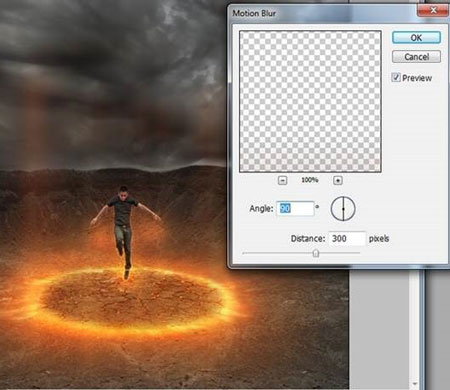Screen dimensions: 450x390
Task: Click the angle direction dial
Action: pos(343,209)
